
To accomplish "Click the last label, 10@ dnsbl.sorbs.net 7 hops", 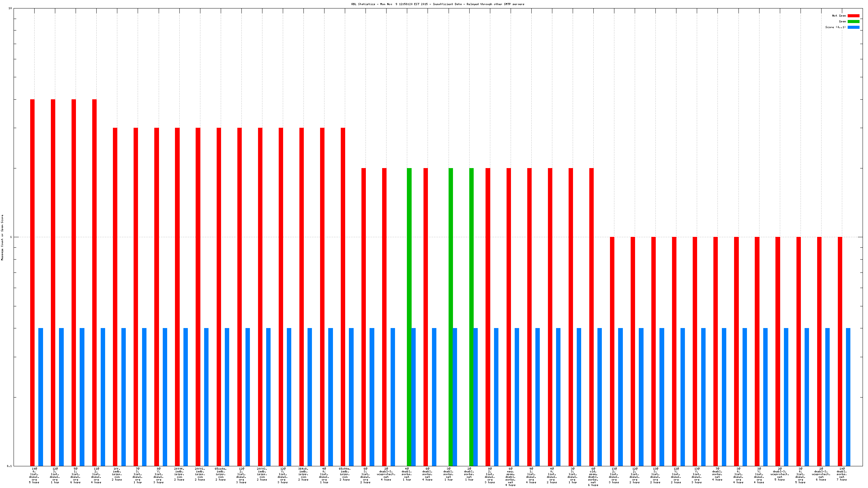I will coord(842,474).
